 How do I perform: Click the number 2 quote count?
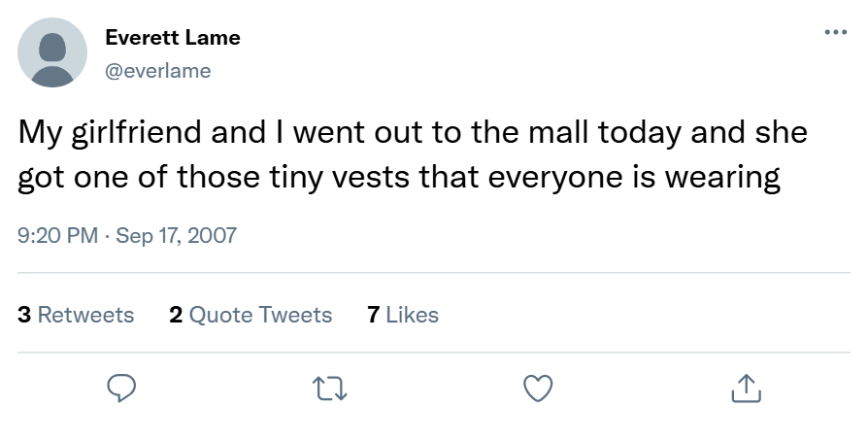tap(176, 315)
